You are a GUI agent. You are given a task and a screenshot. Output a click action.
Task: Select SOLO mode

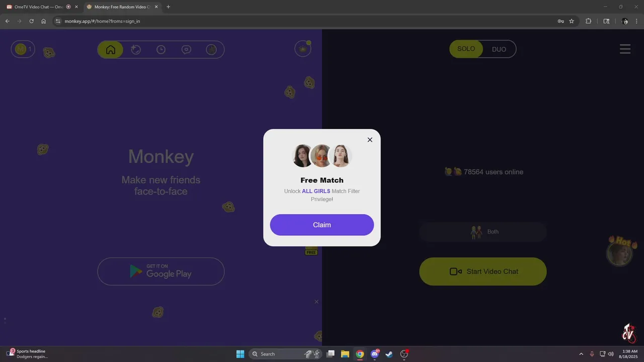(x=466, y=49)
